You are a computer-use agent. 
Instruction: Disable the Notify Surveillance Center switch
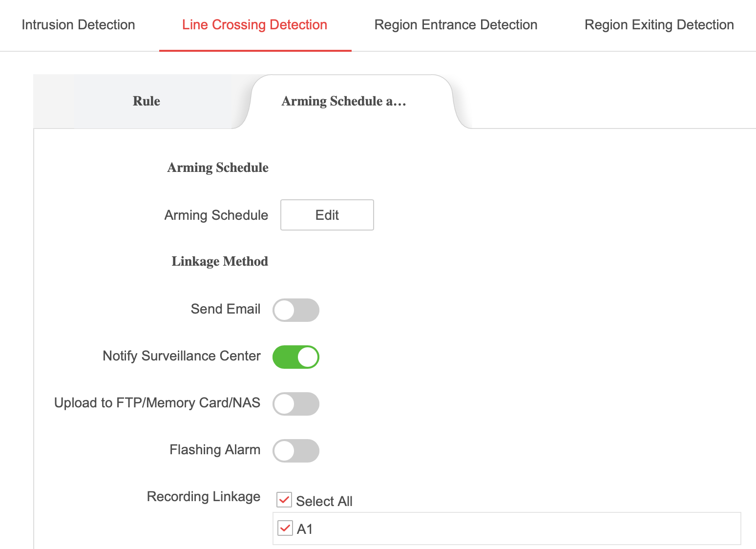pos(295,357)
